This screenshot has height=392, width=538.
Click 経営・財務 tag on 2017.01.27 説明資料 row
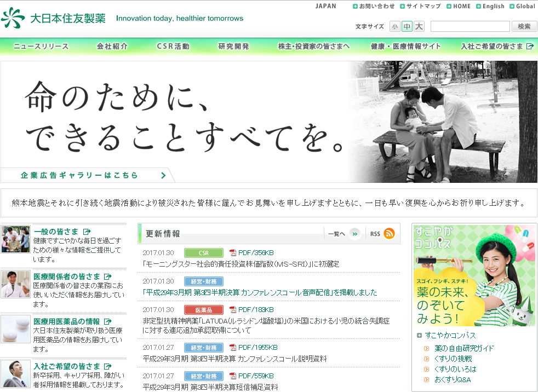pos(204,348)
